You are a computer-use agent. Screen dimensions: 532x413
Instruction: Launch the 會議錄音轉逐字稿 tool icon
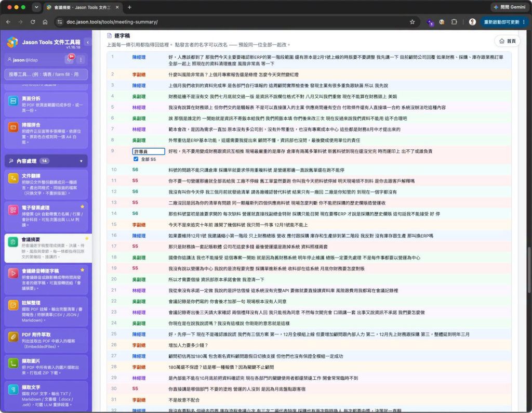13,274
